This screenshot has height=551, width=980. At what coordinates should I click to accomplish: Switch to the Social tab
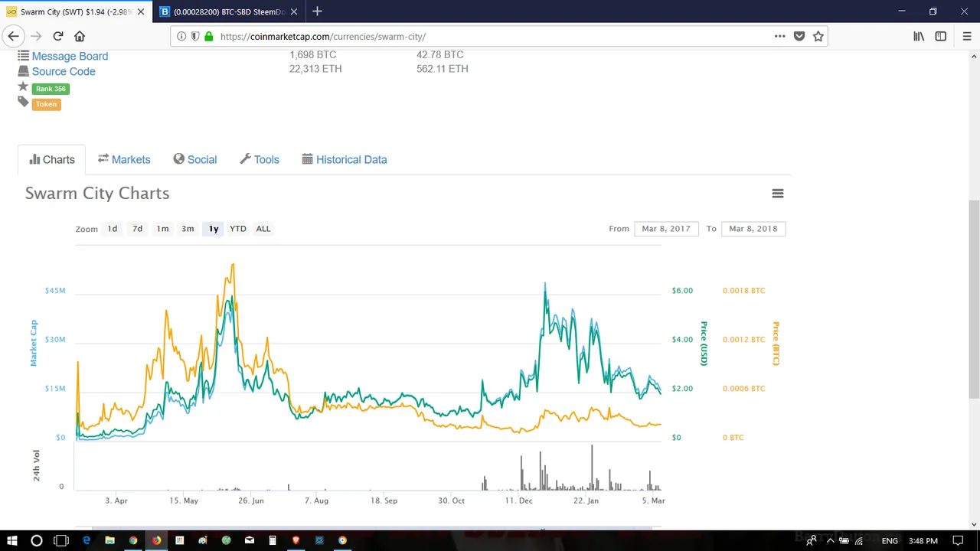195,159
